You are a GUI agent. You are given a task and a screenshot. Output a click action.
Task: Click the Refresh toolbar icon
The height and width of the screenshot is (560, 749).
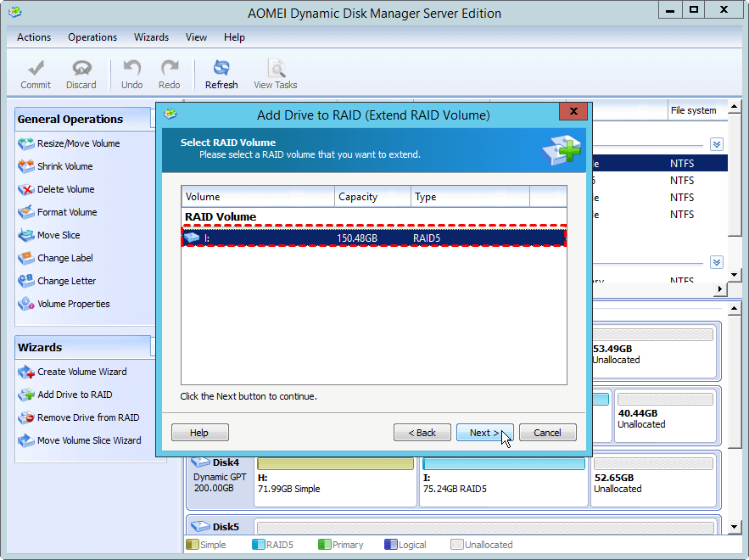tap(221, 74)
